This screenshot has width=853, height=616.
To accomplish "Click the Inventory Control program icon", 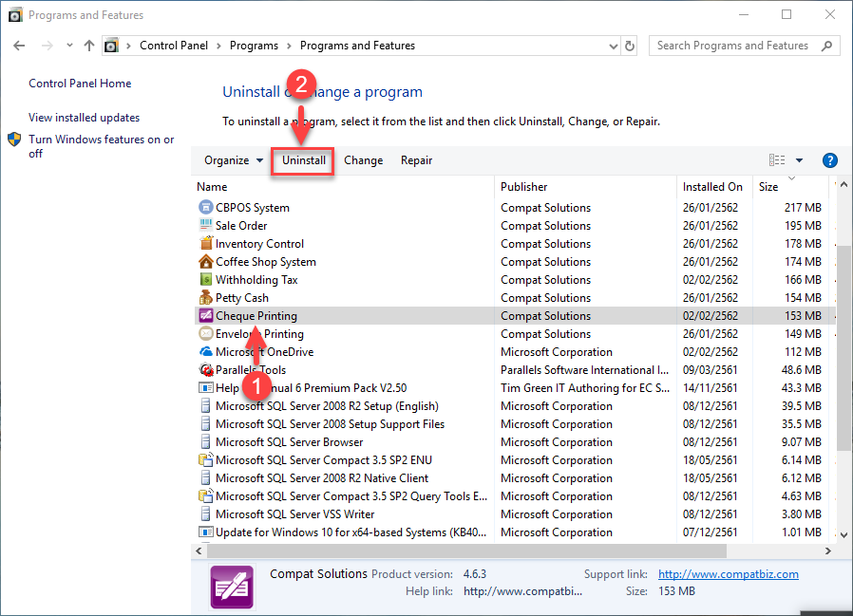I will pos(205,243).
